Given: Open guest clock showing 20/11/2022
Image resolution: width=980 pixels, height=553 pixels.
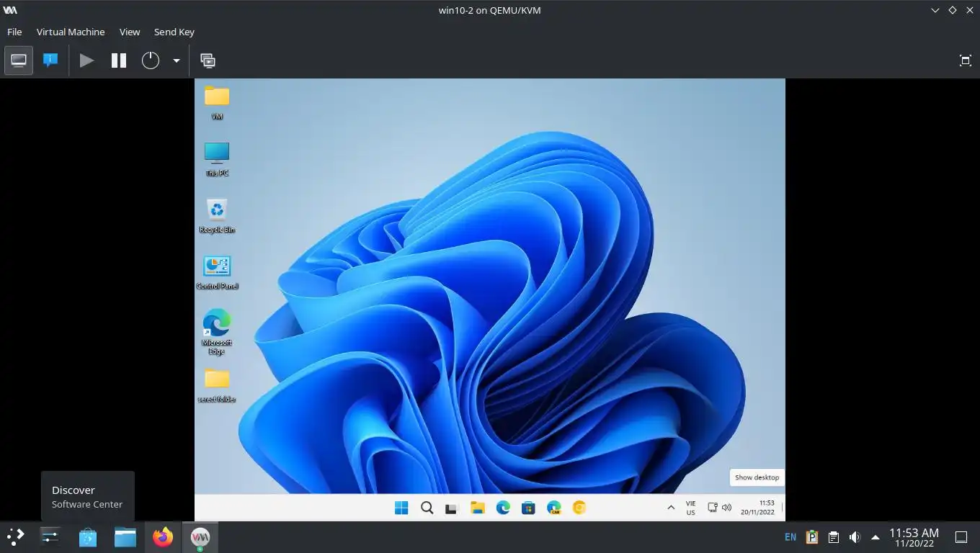Looking at the screenshot, I should click(757, 508).
